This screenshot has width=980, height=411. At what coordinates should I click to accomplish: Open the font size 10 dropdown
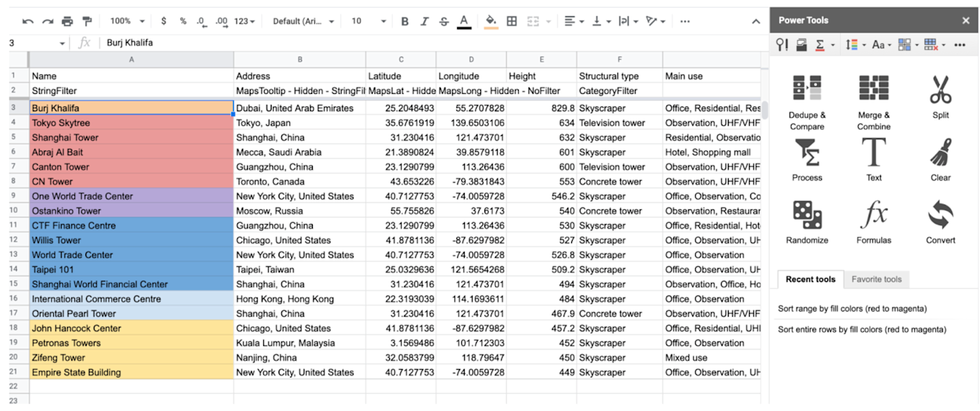(368, 22)
